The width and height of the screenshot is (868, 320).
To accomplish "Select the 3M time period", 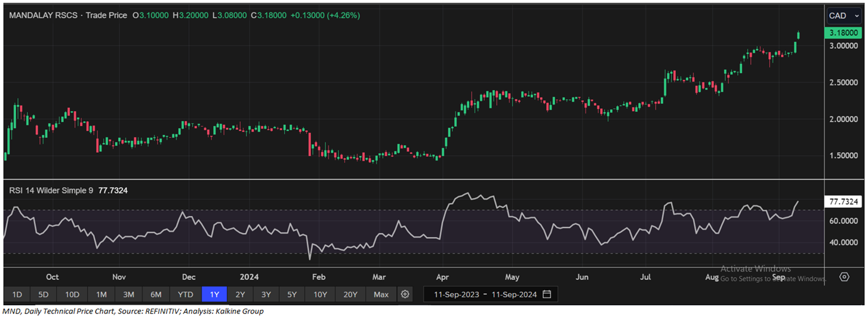I will click(x=128, y=294).
